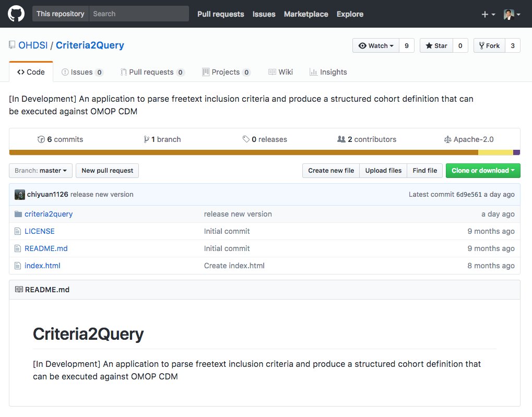Click the index.html file icon
The height and width of the screenshot is (417, 532).
pyautogui.click(x=18, y=266)
